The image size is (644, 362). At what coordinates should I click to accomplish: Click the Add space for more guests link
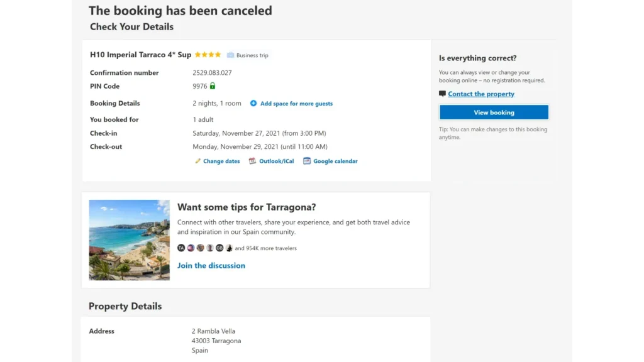coord(296,104)
